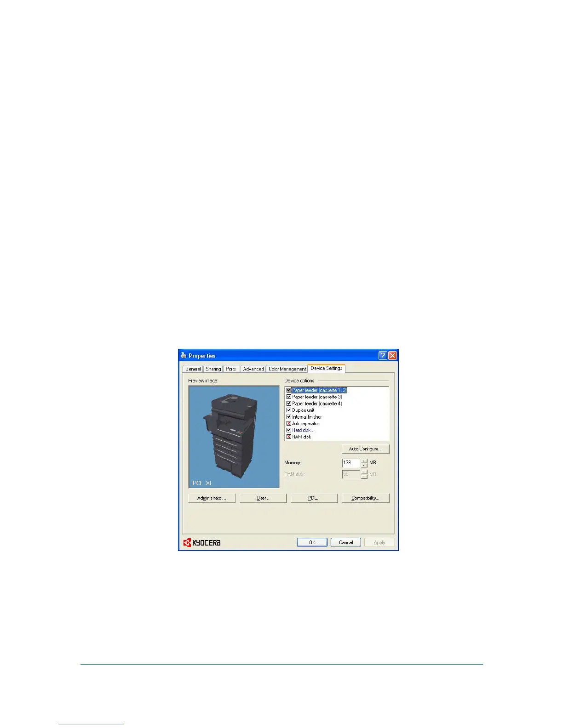Switch to the General tab
The height and width of the screenshot is (728, 563).
coord(193,369)
